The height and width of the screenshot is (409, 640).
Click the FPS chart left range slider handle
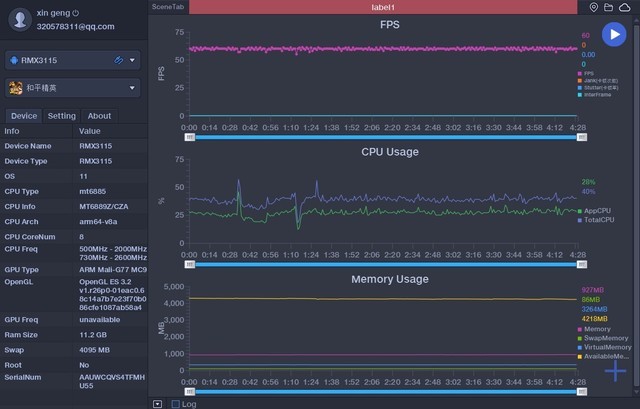pos(190,137)
